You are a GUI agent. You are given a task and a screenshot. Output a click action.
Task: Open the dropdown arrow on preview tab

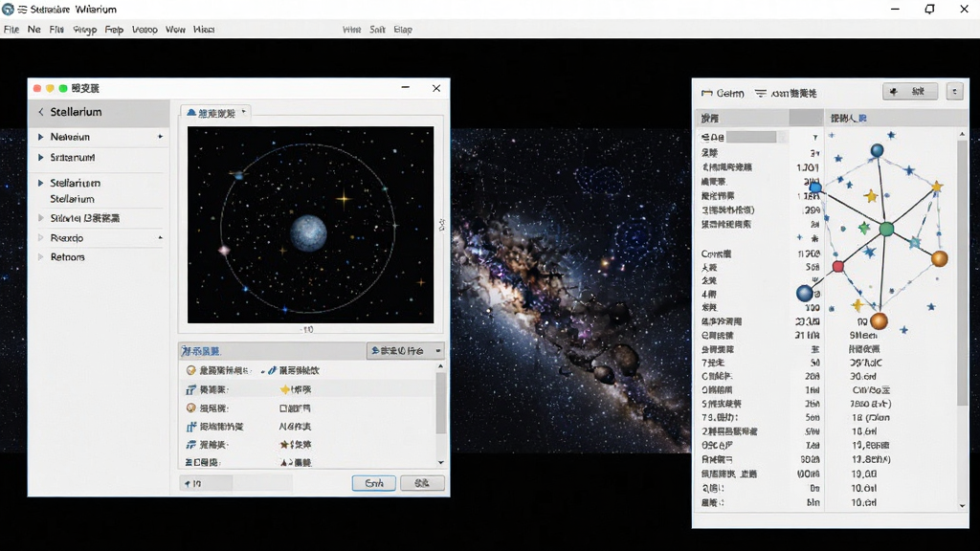244,112
